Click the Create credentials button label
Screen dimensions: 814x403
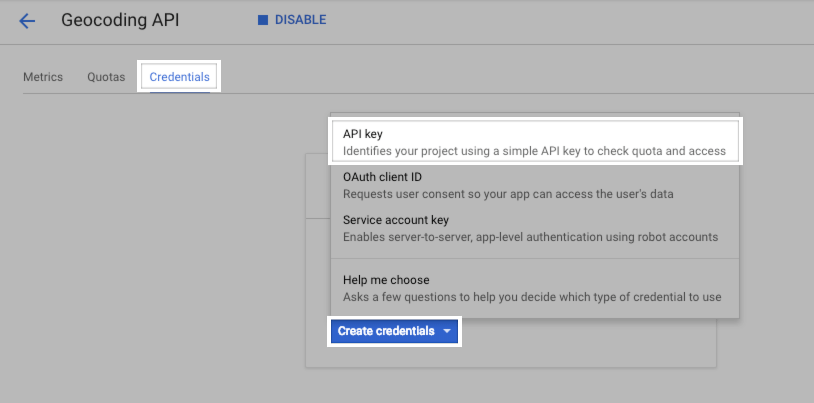click(x=386, y=331)
